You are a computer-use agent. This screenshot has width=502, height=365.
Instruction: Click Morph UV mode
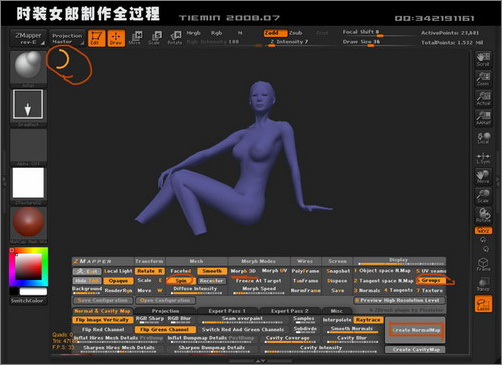click(x=275, y=271)
